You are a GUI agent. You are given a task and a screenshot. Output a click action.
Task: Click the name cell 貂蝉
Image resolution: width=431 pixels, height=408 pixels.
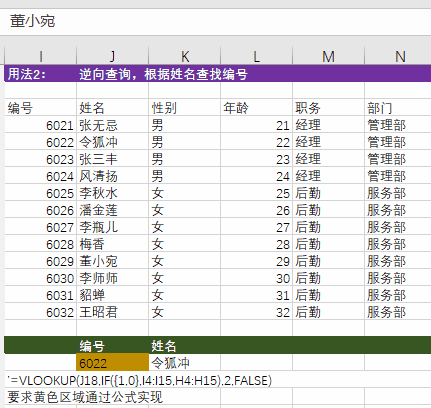113,295
